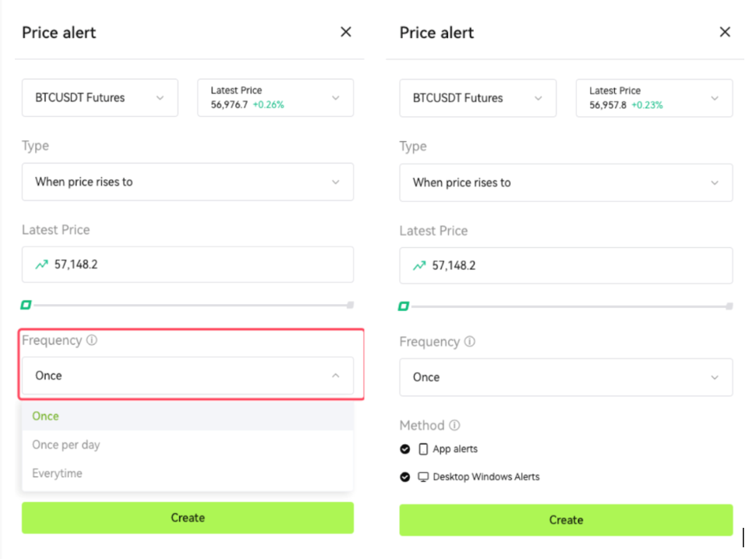This screenshot has height=559, width=756.
Task: Uncheck the Desktop Windows Alerts checkbox
Action: (405, 476)
